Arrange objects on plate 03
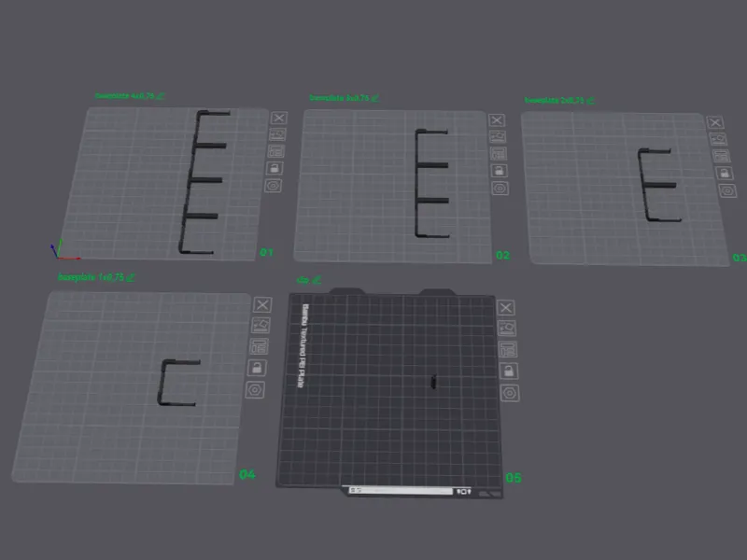Image resolution: width=747 pixels, height=560 pixels. tap(721, 156)
